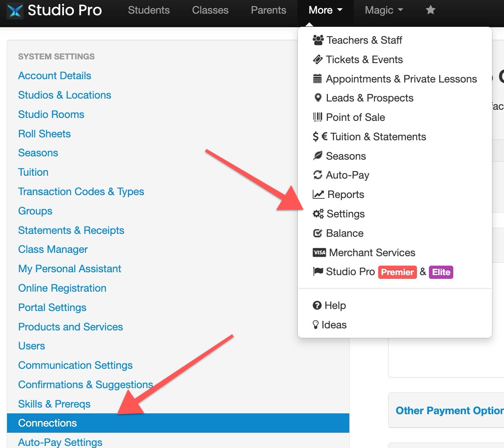
Task: Open Auto-Pay Settings sidebar link
Action: pyautogui.click(x=60, y=442)
